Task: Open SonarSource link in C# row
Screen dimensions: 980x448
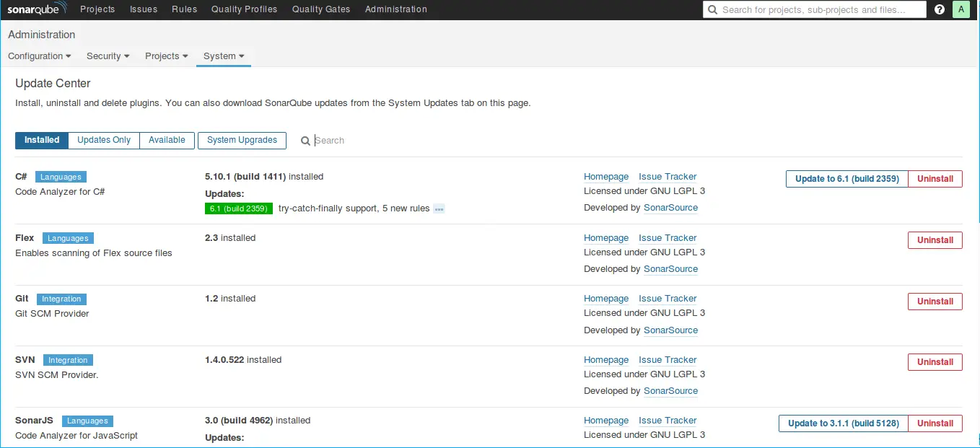Action: (670, 208)
